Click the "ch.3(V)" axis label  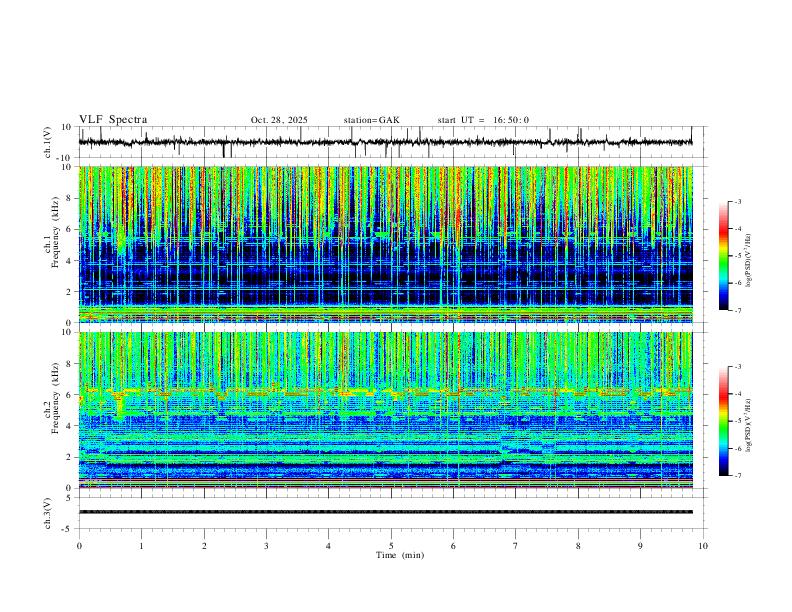[x=48, y=513]
